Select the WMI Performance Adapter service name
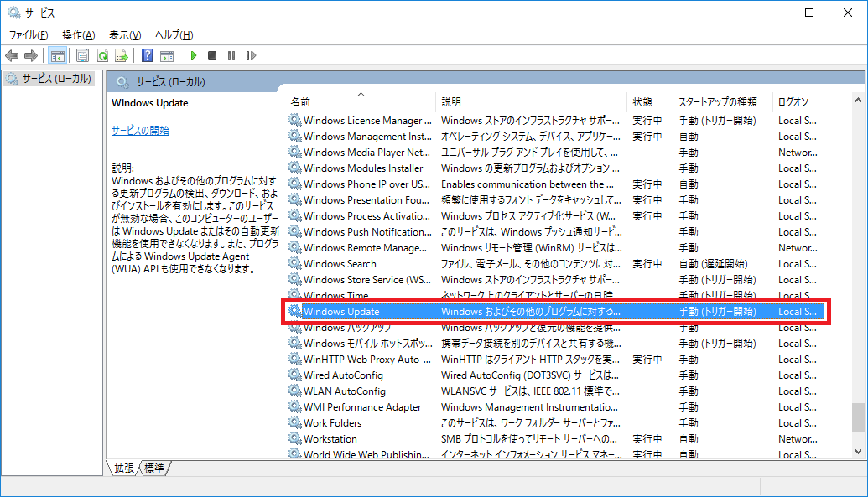Screen dimensions: 868x497 [362, 407]
